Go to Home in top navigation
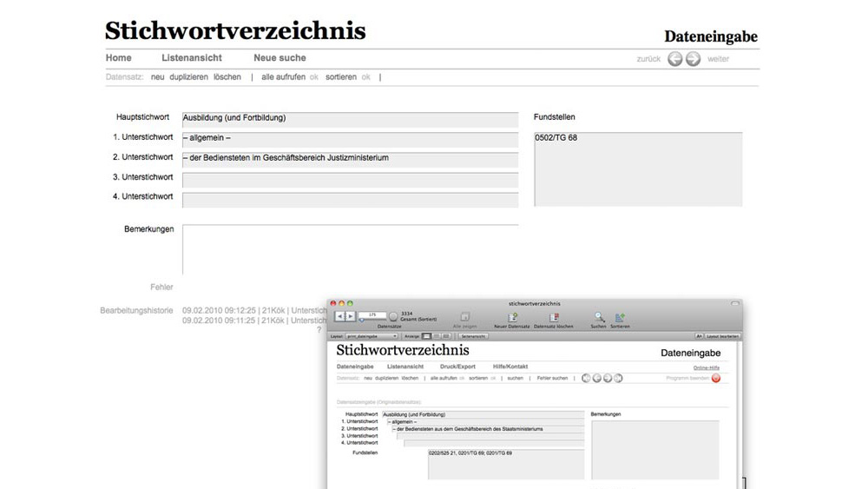This screenshot has width=868, height=489. (119, 58)
